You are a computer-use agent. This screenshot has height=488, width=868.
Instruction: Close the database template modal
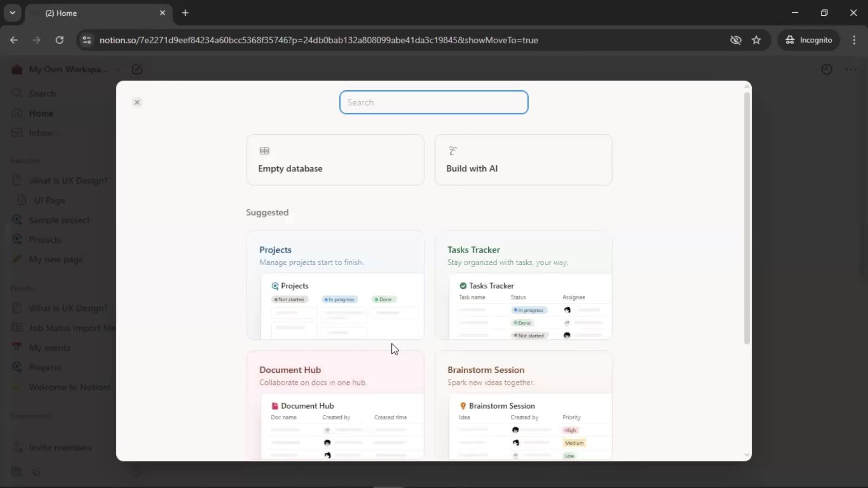(137, 102)
